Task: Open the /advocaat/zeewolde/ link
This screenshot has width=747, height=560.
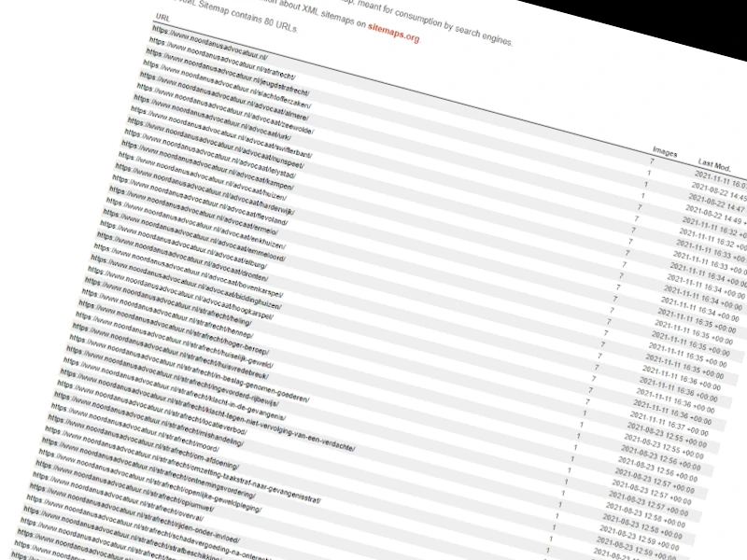Action: [225, 107]
